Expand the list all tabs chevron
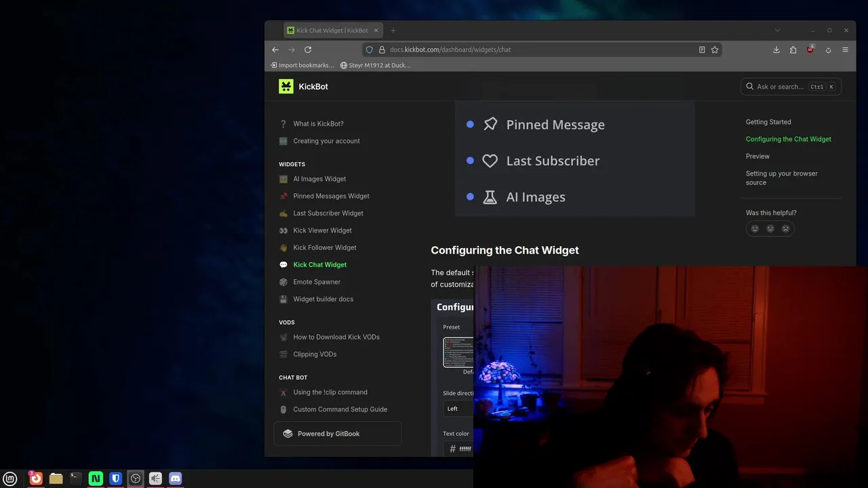Screen dimensions: 868x488 (x=778, y=30)
